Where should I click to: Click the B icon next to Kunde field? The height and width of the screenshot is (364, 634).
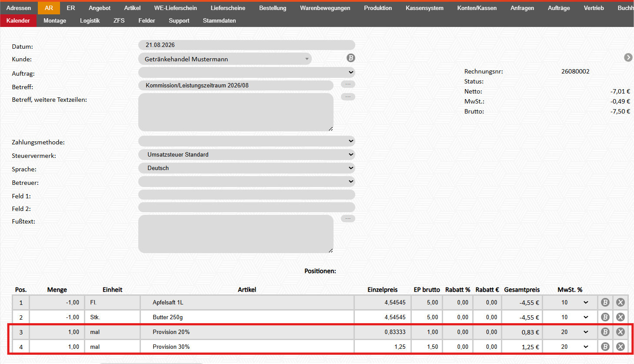[x=351, y=58]
